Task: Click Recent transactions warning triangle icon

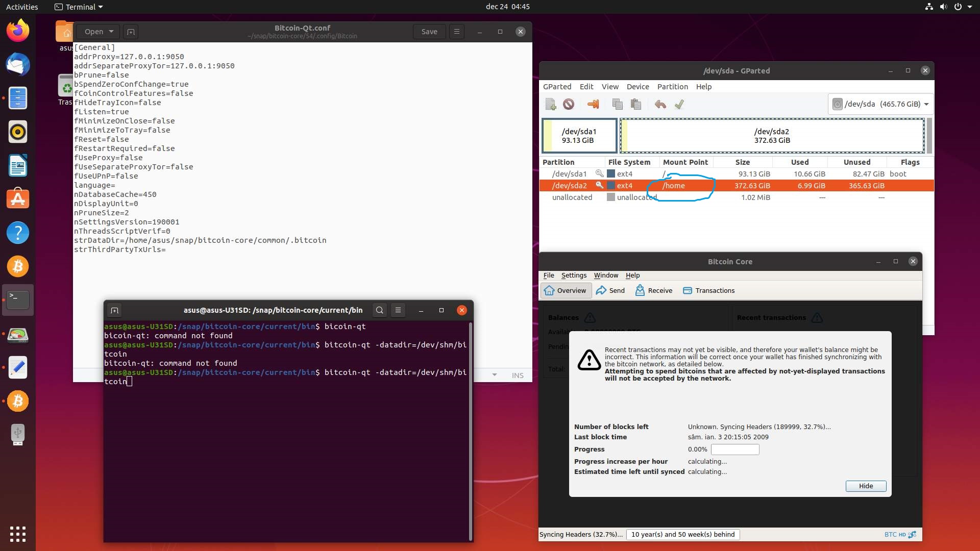Action: pos(817,318)
